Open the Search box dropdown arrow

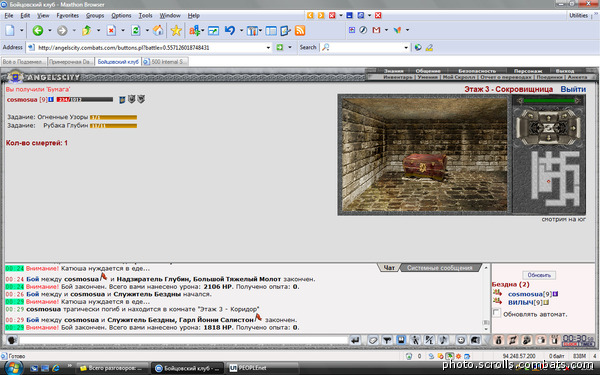tap(406, 47)
